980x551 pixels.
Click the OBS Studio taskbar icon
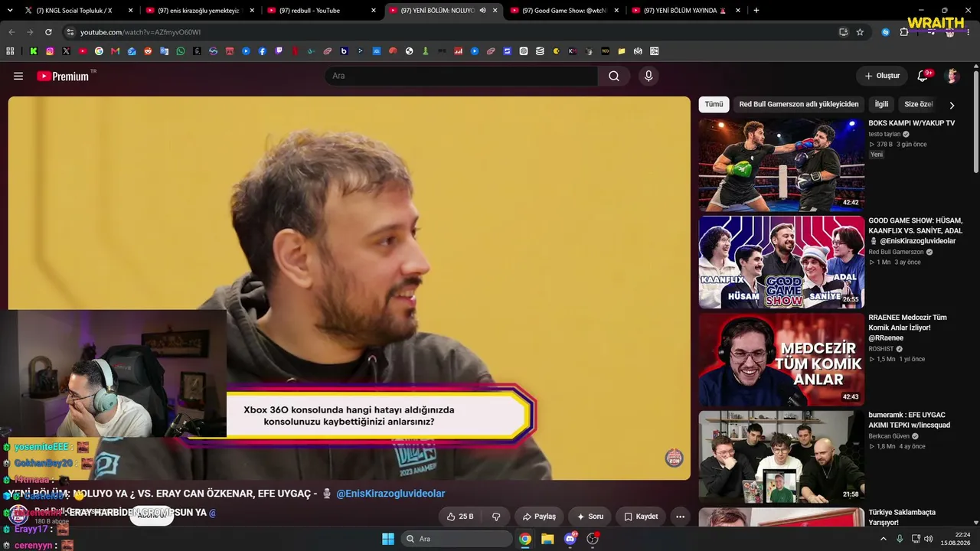(x=592, y=539)
